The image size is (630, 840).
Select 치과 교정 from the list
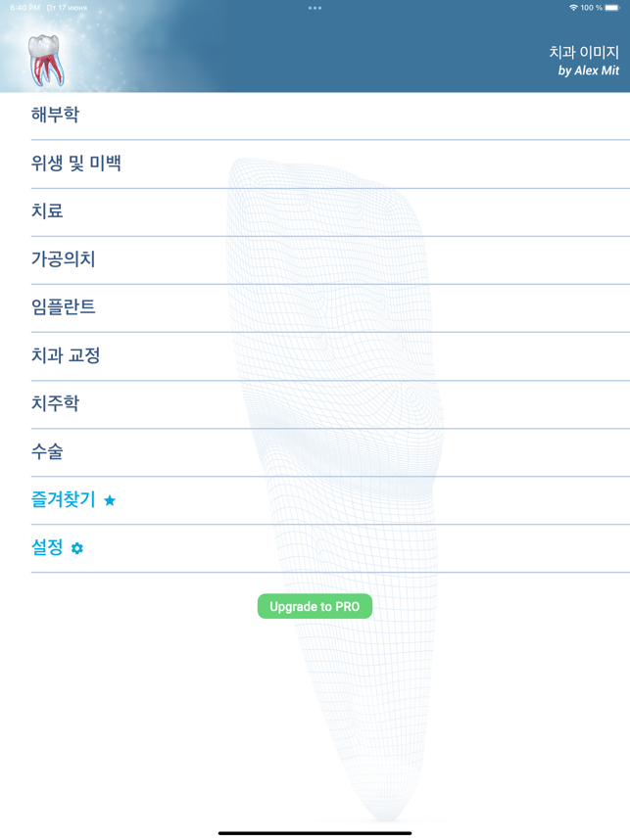pos(66,354)
